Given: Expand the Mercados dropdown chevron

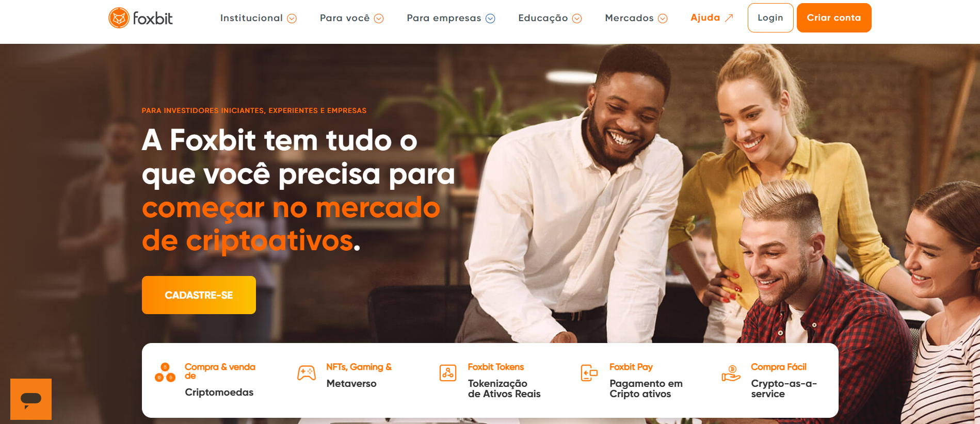Looking at the screenshot, I should [x=663, y=19].
